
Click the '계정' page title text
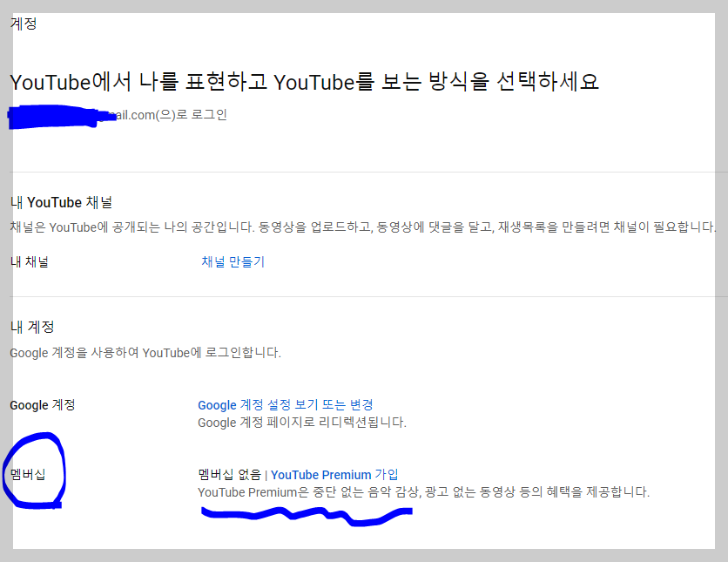pos(24,24)
